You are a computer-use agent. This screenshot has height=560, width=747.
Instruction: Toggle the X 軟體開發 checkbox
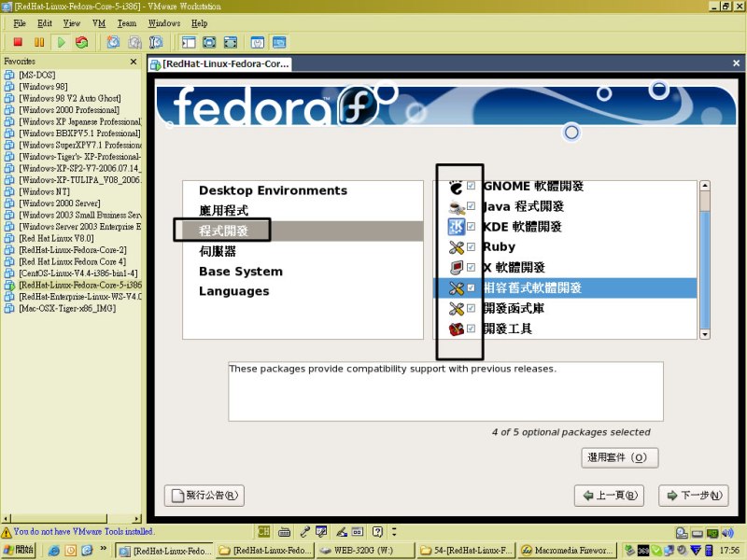tap(471, 267)
